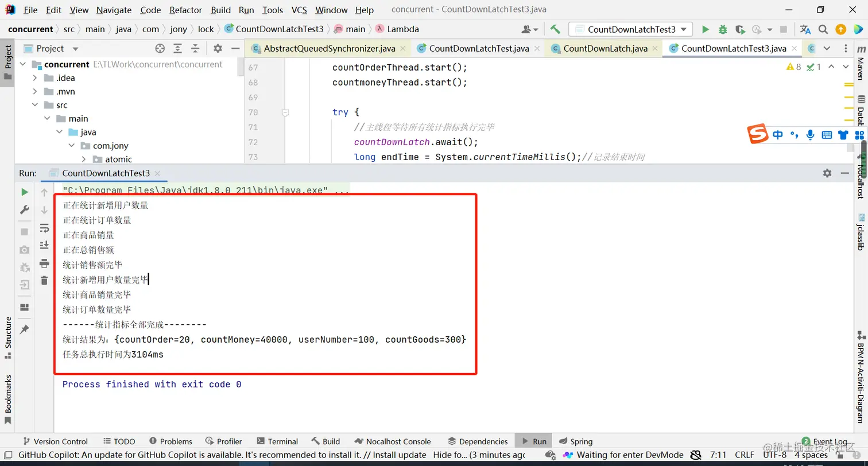This screenshot has height=466, width=868.
Task: Collapse the src folder
Action: [35, 105]
